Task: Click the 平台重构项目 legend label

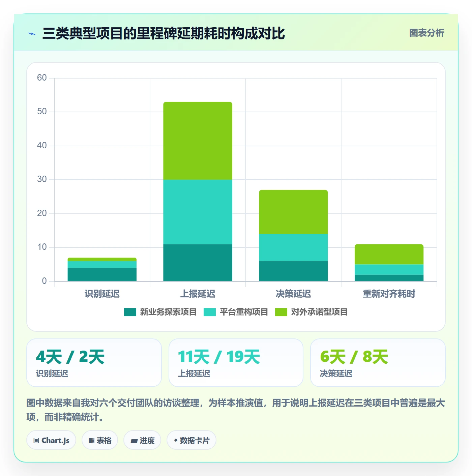Action: (x=244, y=312)
